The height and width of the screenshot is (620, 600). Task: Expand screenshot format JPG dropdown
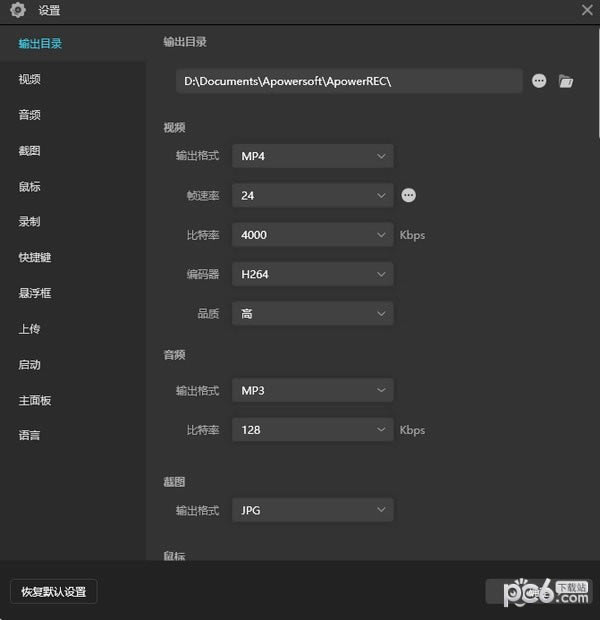312,510
